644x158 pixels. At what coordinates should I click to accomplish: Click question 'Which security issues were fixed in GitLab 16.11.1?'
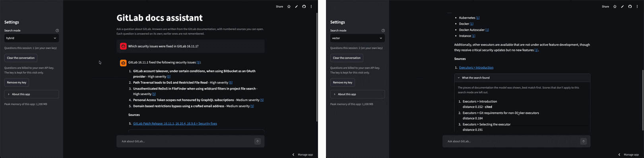(x=163, y=46)
